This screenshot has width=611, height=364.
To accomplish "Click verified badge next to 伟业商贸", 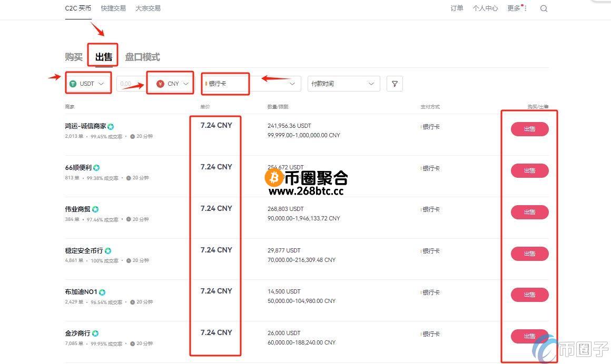I will click(95, 209).
